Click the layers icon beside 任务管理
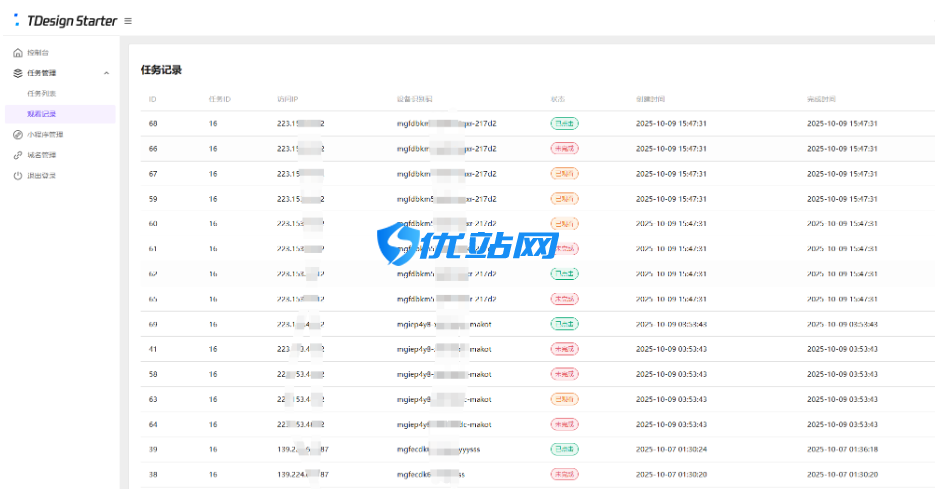 [18, 73]
